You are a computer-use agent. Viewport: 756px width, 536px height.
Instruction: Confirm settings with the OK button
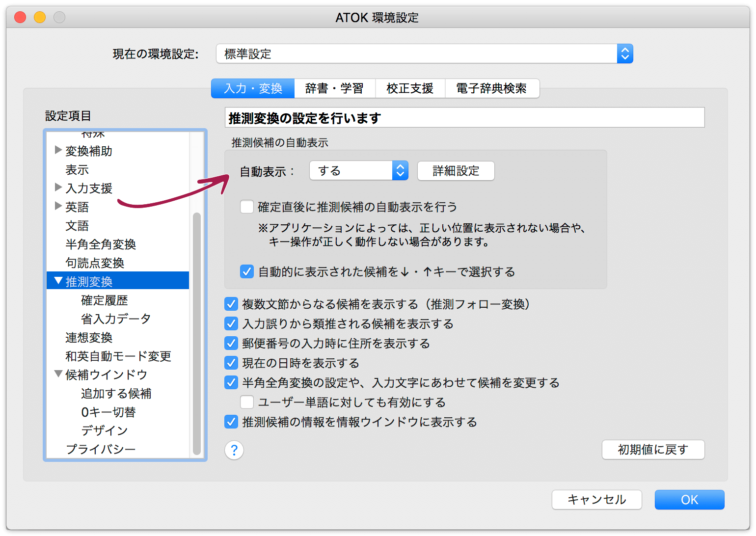(689, 500)
